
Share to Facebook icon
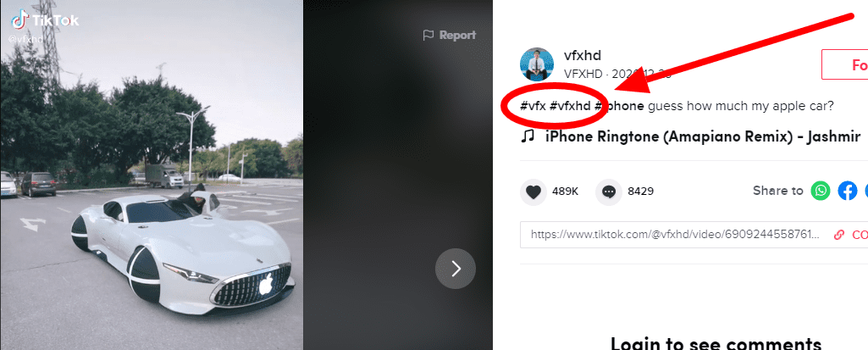[x=848, y=191]
